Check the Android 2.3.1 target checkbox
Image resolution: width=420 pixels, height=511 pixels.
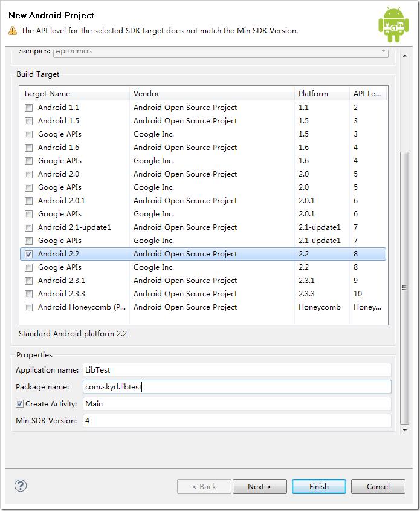coord(28,281)
